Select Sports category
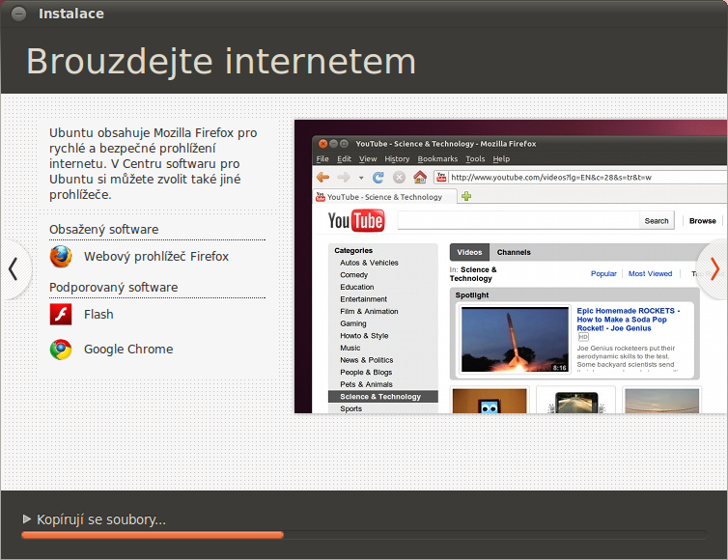Viewport: 728px width, 560px height. click(x=350, y=408)
